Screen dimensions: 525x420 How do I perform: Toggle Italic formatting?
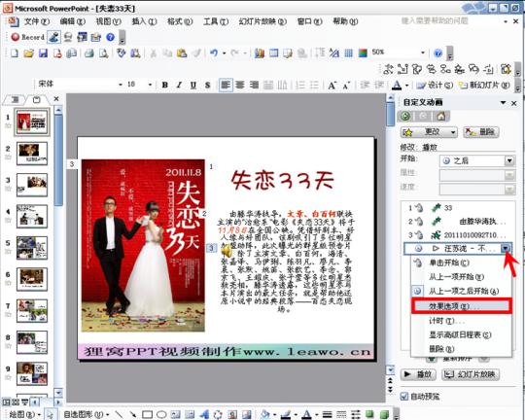(179, 85)
